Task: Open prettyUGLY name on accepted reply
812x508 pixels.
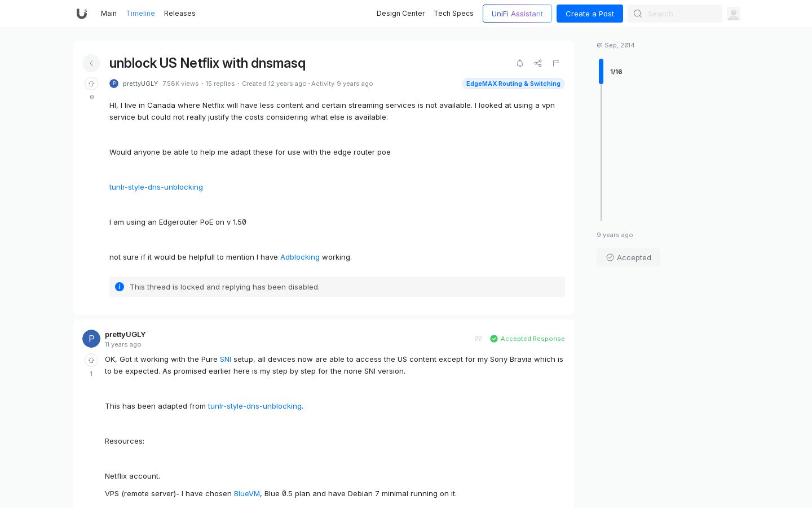Action: point(125,334)
